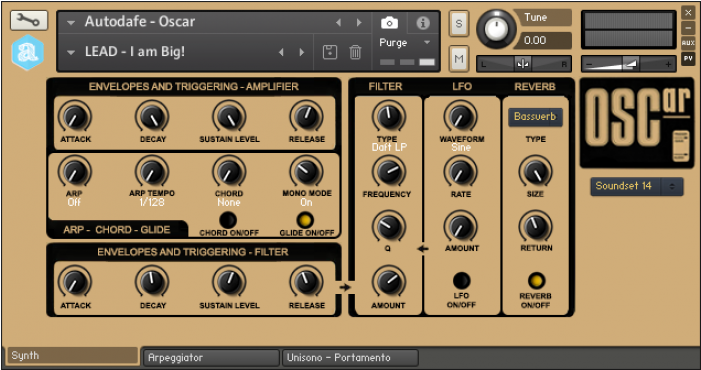
Task: Click the filter TYPE knob
Action: (389, 116)
